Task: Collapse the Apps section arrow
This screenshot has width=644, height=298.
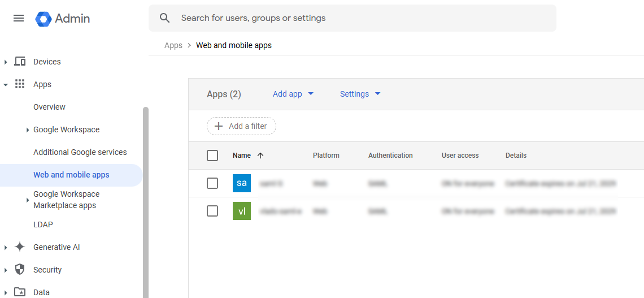Action: [6, 84]
